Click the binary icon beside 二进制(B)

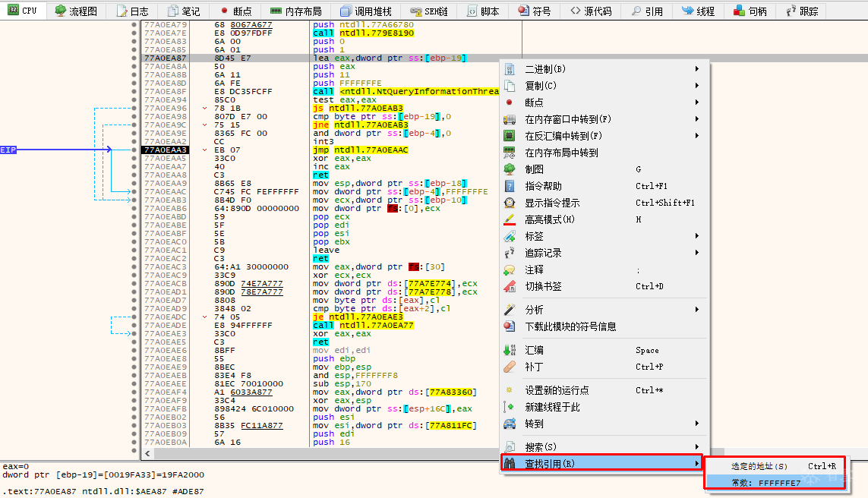click(510, 69)
